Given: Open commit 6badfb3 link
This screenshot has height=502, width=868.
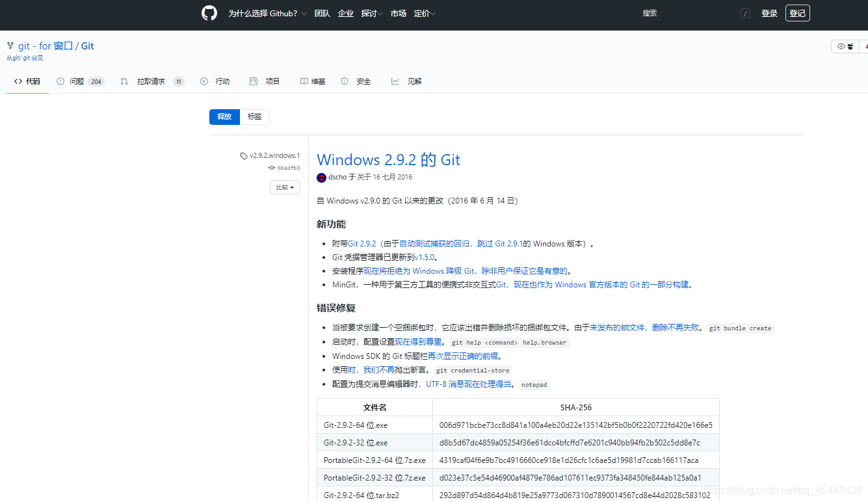Looking at the screenshot, I should pyautogui.click(x=289, y=168).
